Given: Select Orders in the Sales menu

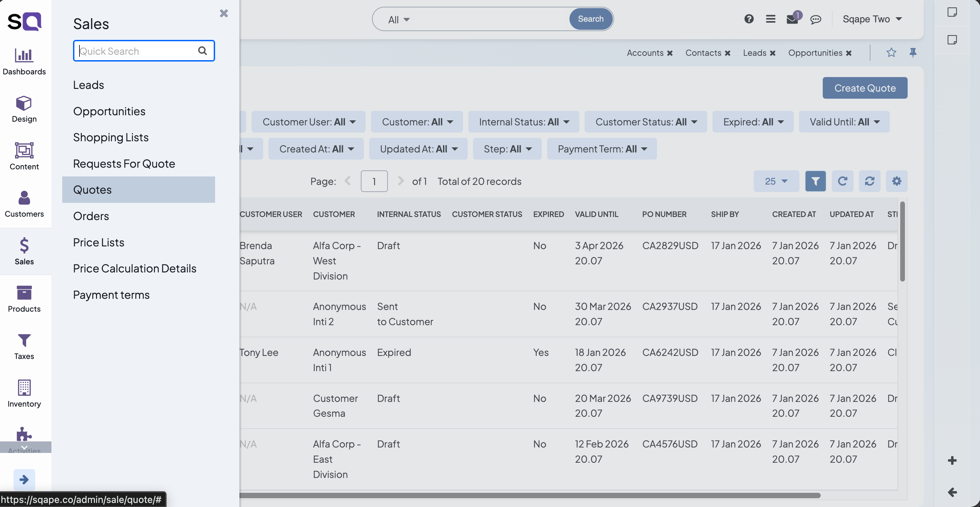Looking at the screenshot, I should [x=91, y=216].
